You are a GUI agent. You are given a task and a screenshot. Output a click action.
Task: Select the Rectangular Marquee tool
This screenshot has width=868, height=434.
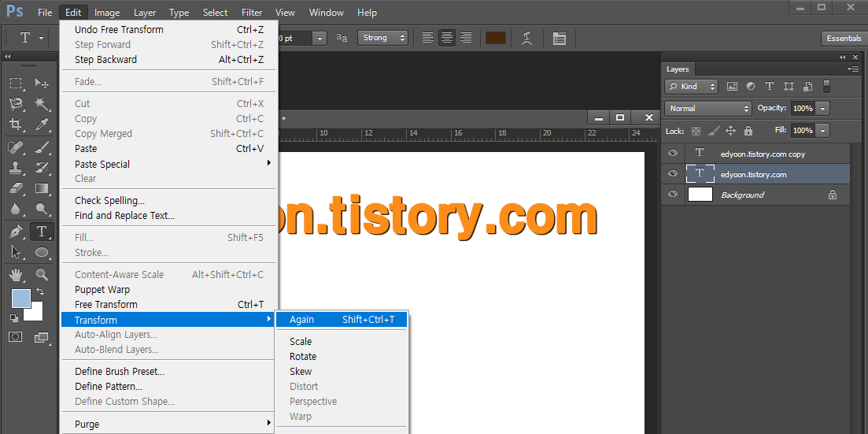point(16,83)
